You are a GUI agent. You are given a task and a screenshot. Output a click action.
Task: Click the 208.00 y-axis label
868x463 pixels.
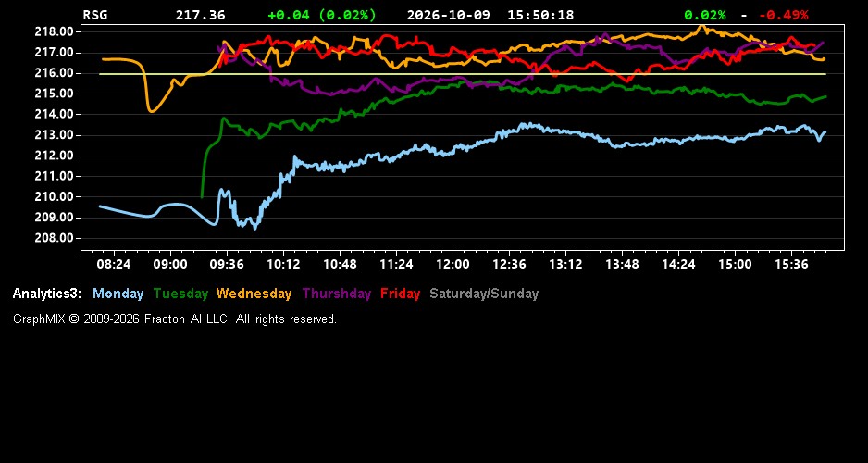click(x=55, y=238)
